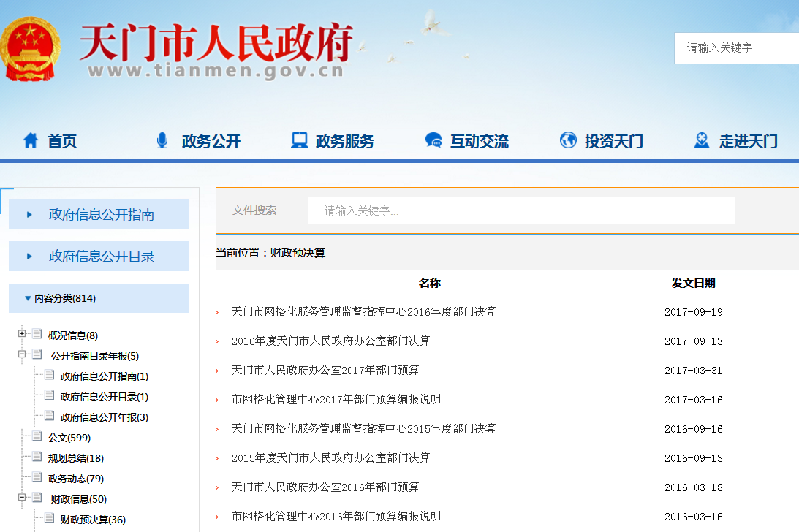This screenshot has width=799, height=532.
Task: Open 天门市人民政府办公室2017年部门预算 document link
Action: click(325, 370)
